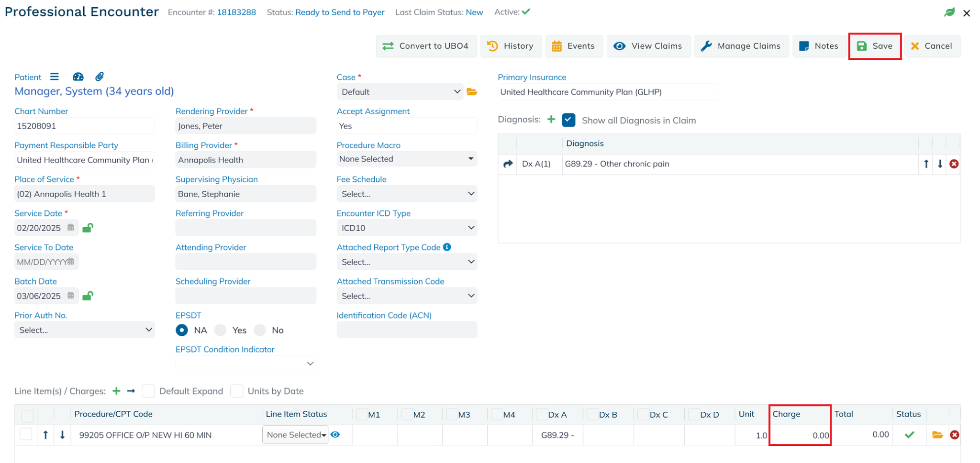980x463 pixels.
Task: Open the Procedure Macro dropdown
Action: [x=407, y=159]
